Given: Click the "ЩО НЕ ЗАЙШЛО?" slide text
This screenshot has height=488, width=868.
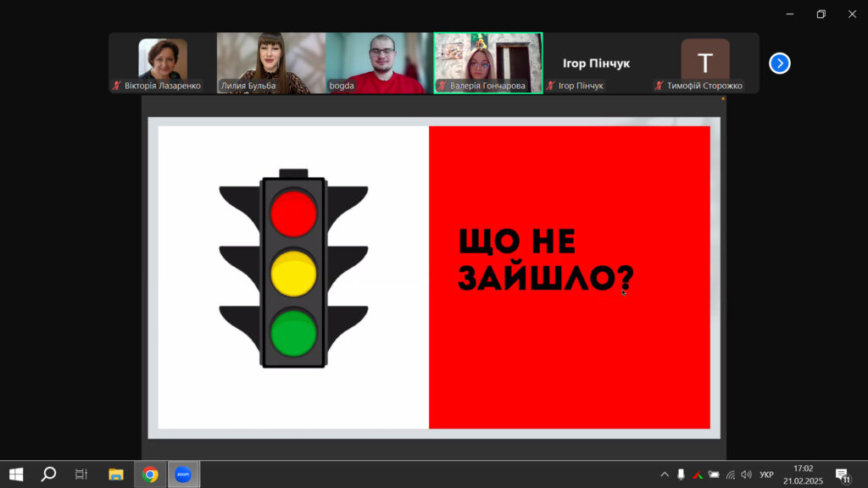Looking at the screenshot, I should point(546,259).
